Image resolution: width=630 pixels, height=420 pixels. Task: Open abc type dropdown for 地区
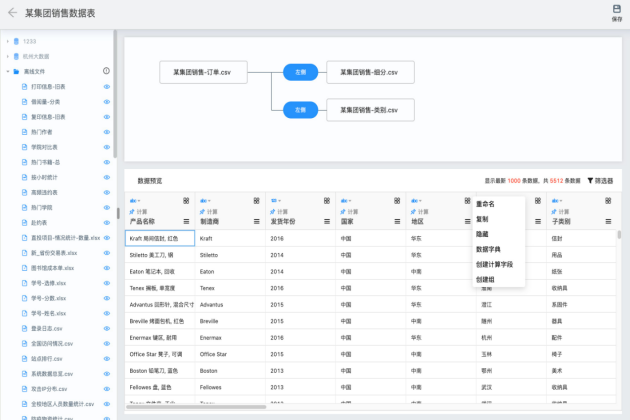tap(416, 201)
